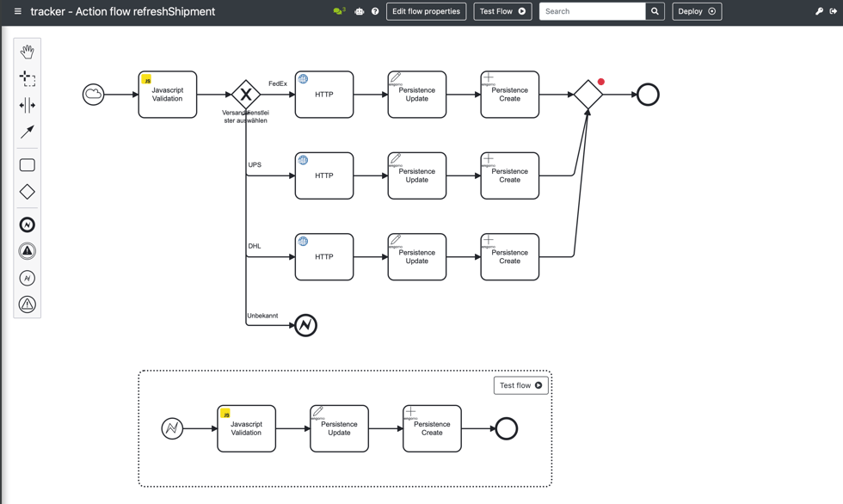Click the key icon in header
Viewport: 843px width, 504px height.
(819, 11)
